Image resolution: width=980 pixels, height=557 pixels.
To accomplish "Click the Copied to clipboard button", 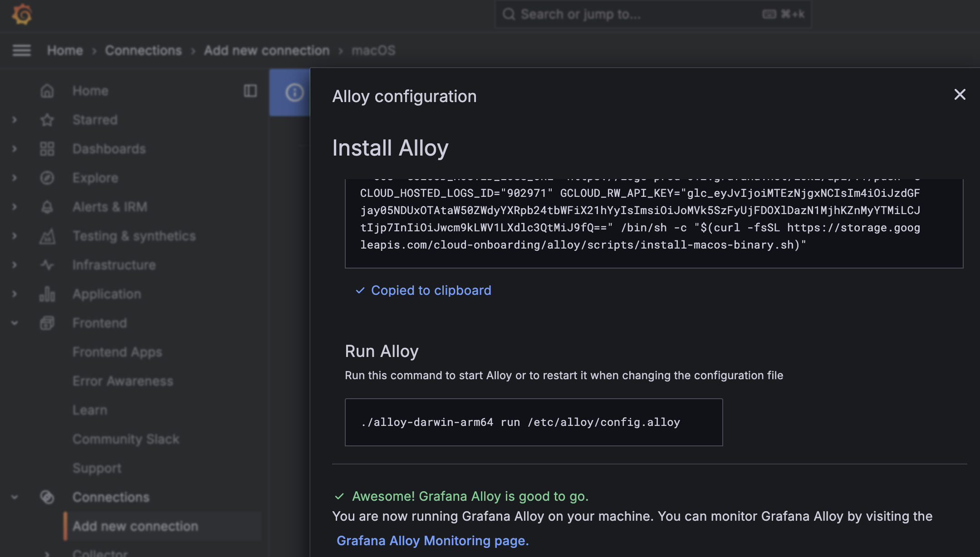I will pos(423,290).
